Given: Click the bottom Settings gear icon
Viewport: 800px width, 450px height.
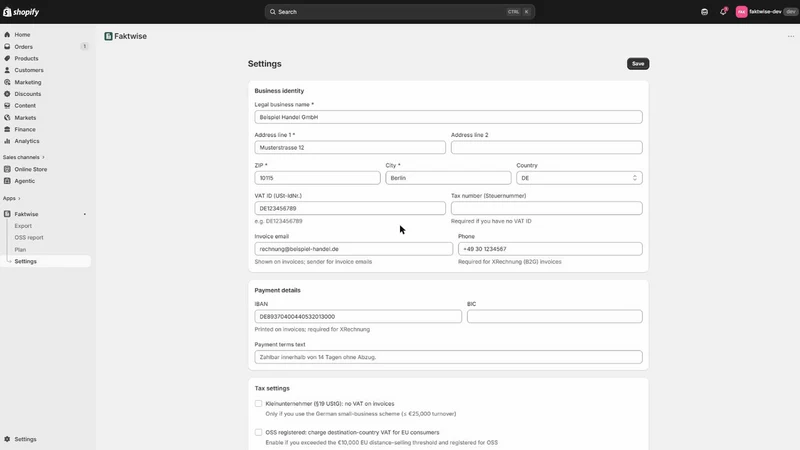Looking at the screenshot, I should point(7,439).
